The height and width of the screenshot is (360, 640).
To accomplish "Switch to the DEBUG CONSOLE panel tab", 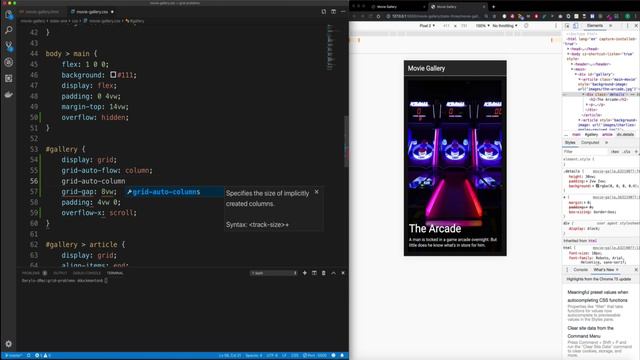I will coord(87,273).
